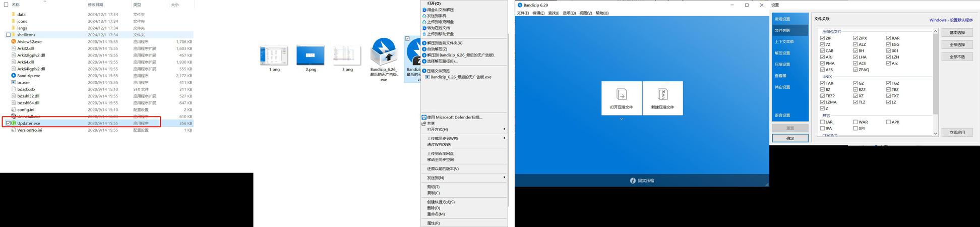The image size is (980, 227).
Task: Uncheck the RAR file association checkbox
Action: [888, 38]
